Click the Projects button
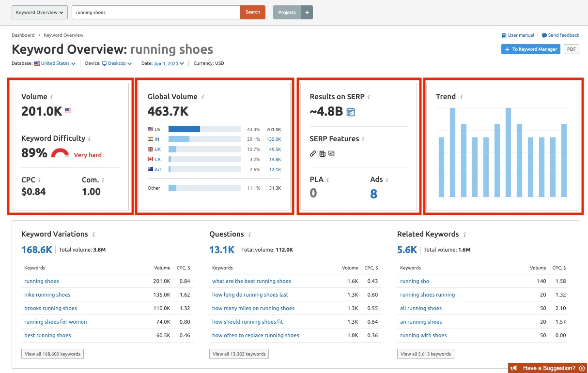 pyautogui.click(x=287, y=13)
